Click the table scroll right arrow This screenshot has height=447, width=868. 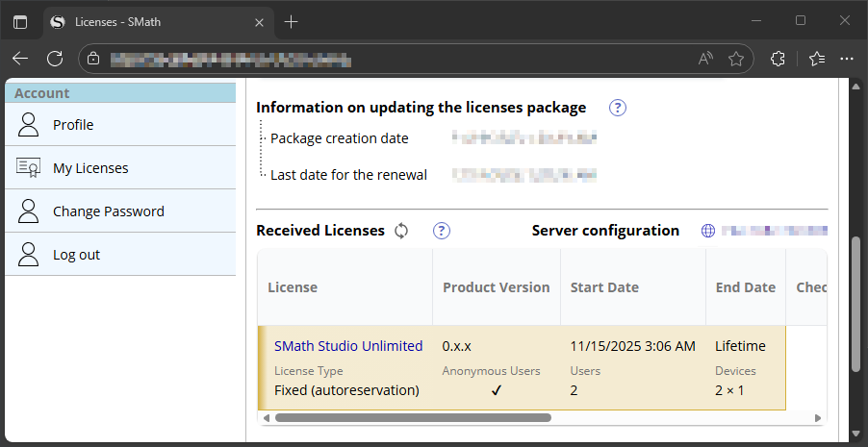pyautogui.click(x=818, y=417)
